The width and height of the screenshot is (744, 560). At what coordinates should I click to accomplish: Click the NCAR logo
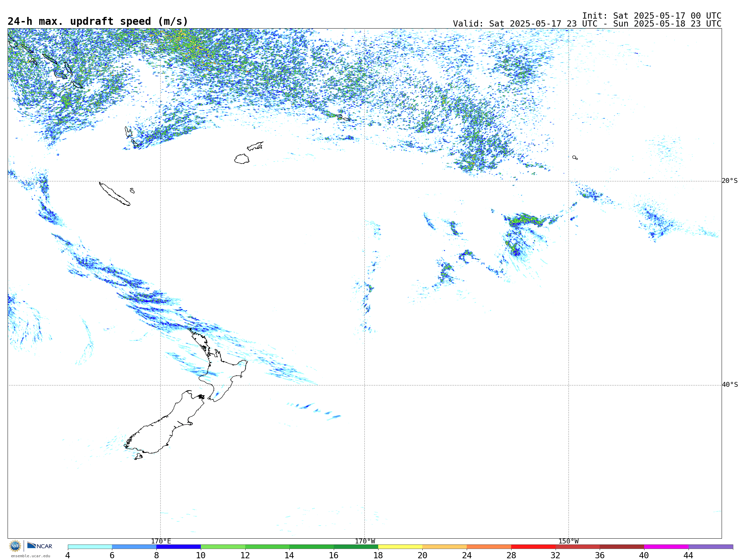pyautogui.click(x=40, y=546)
